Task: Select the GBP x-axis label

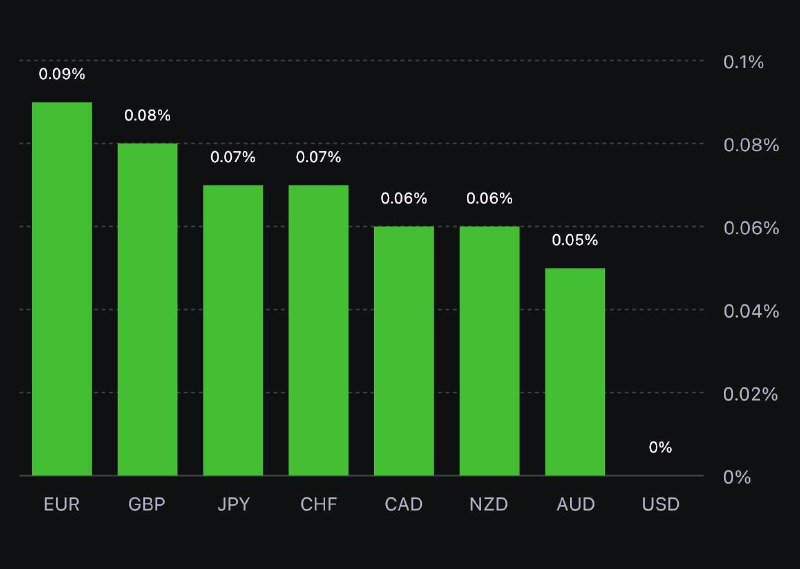Action: (x=147, y=504)
